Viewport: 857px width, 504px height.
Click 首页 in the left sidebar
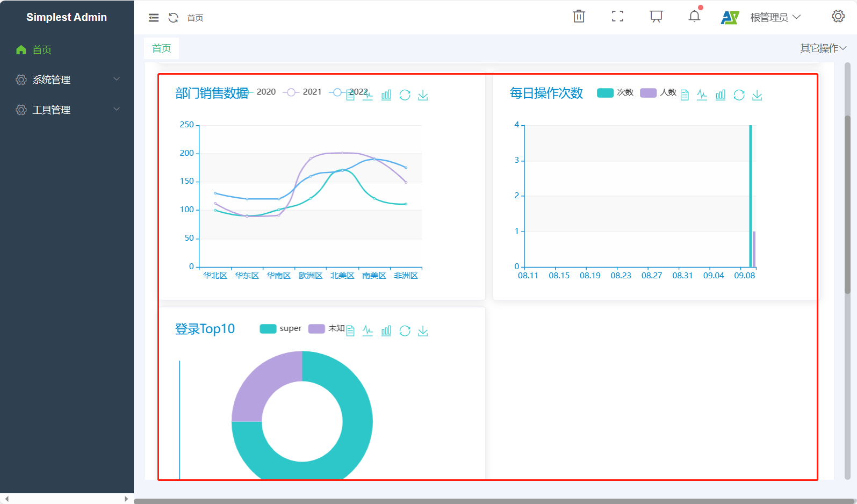[x=42, y=50]
